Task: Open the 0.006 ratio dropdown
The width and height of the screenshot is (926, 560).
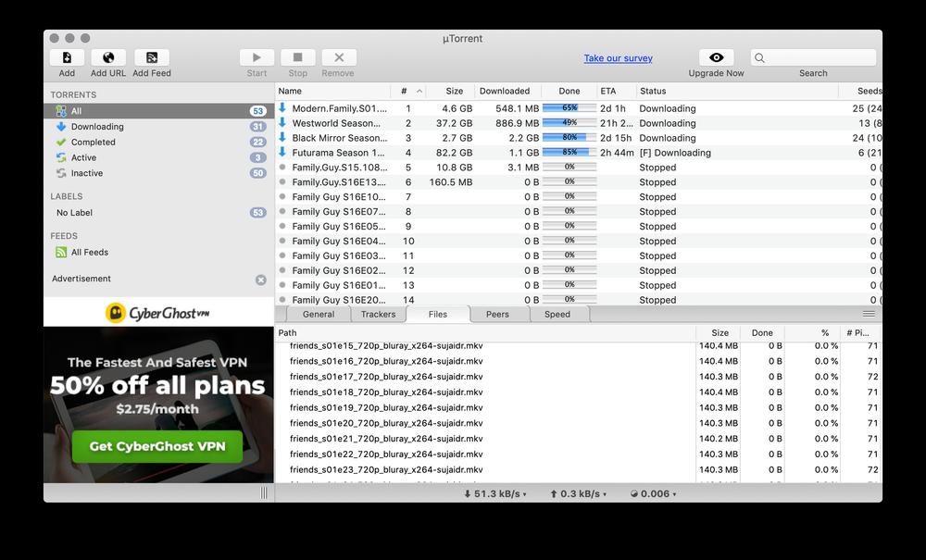Action: (653, 494)
